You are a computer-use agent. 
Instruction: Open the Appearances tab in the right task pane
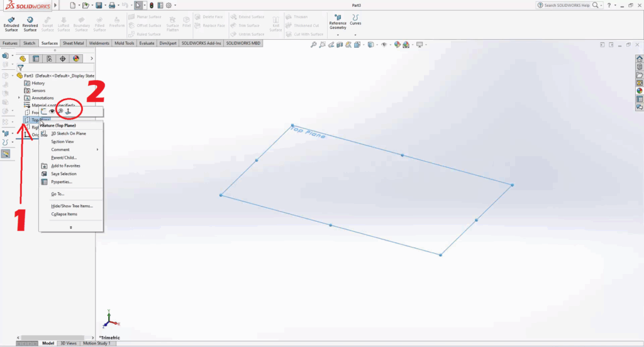click(x=640, y=91)
